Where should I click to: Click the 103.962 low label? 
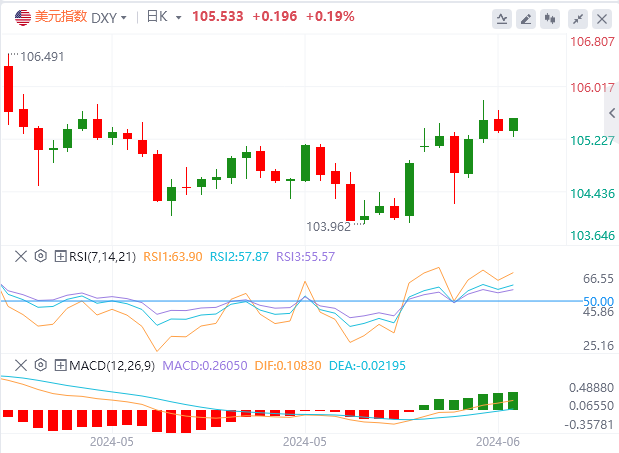[x=328, y=227]
